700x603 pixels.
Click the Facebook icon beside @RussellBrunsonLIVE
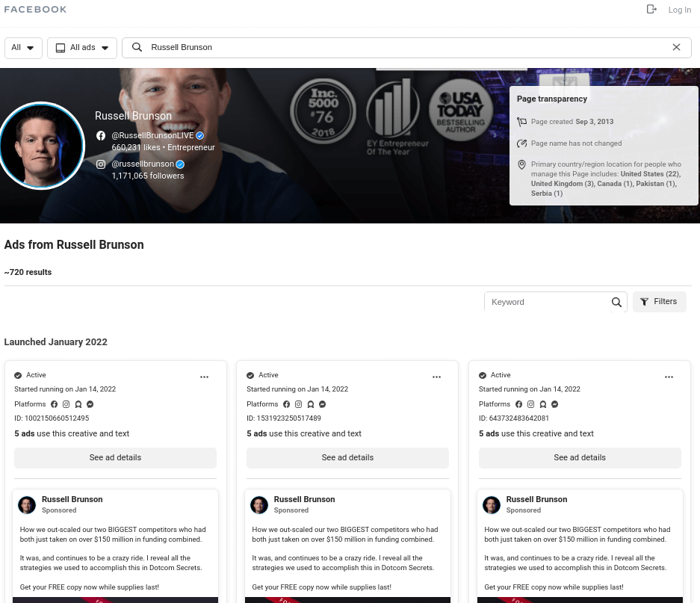pos(101,136)
